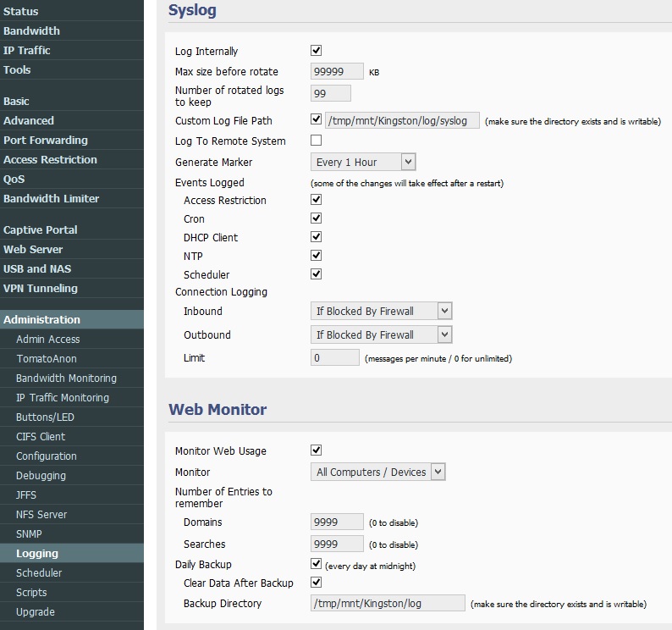Enable Log To Remote System checkbox
This screenshot has width=672, height=630.
[x=316, y=141]
